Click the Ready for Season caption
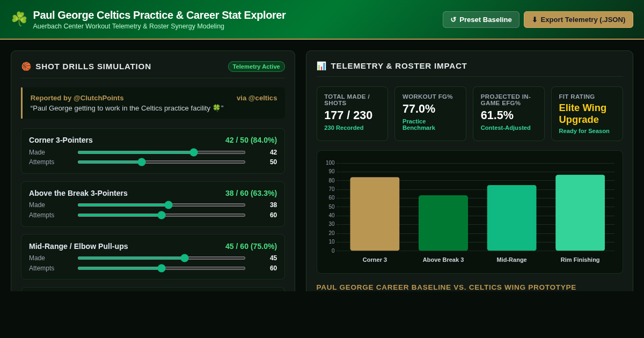This screenshot has height=338, width=644. click(x=584, y=131)
